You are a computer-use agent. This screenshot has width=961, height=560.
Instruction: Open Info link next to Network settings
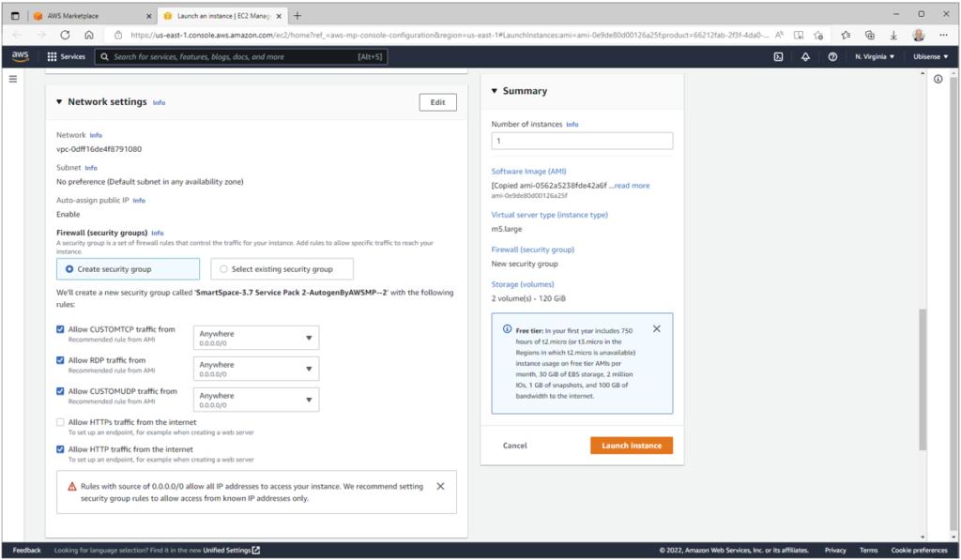click(x=159, y=103)
